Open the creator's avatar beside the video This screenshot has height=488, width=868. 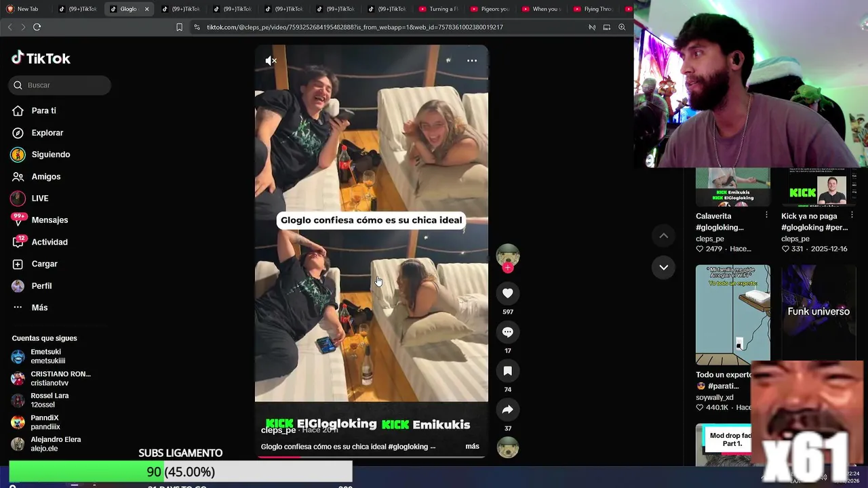click(x=508, y=254)
